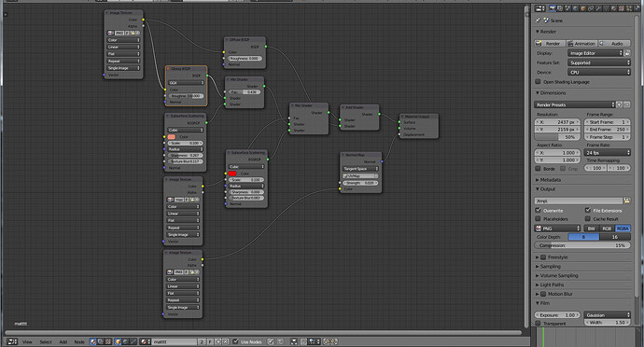Set color depth to 16
This screenshot has height=347, width=644.
(615, 237)
